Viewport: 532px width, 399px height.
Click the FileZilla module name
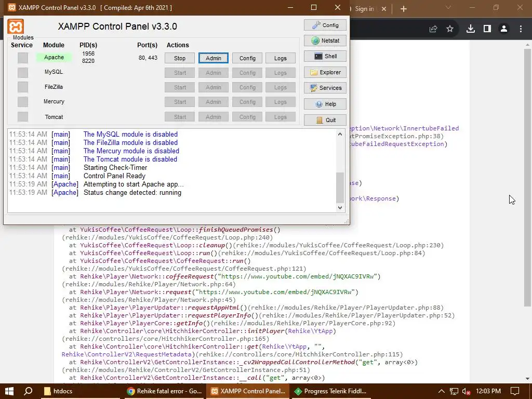(54, 87)
